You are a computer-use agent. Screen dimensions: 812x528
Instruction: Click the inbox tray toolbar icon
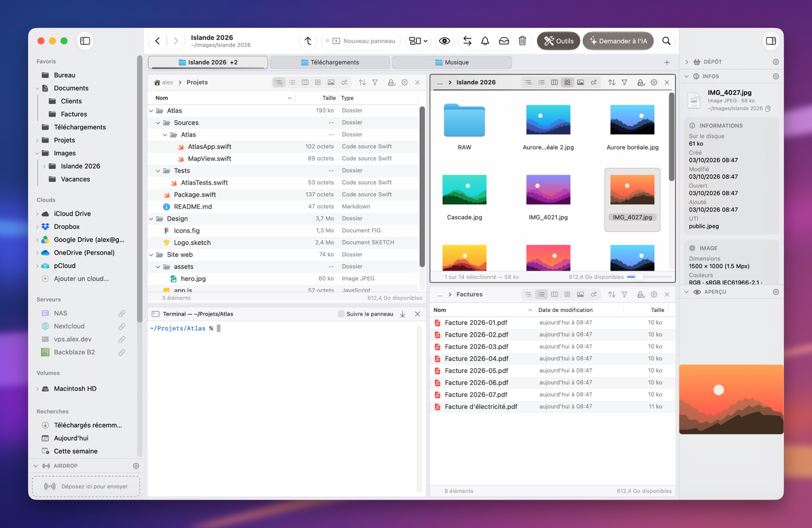[x=504, y=41]
